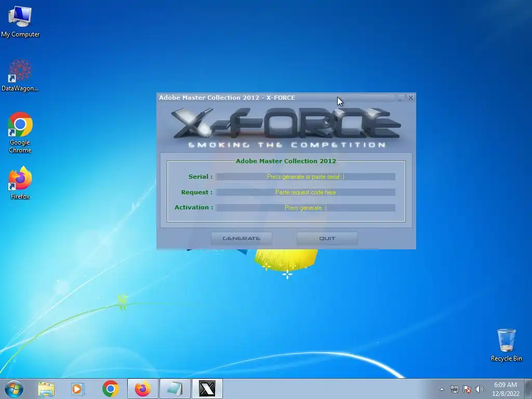Open Chrome from the taskbar

pos(110,389)
